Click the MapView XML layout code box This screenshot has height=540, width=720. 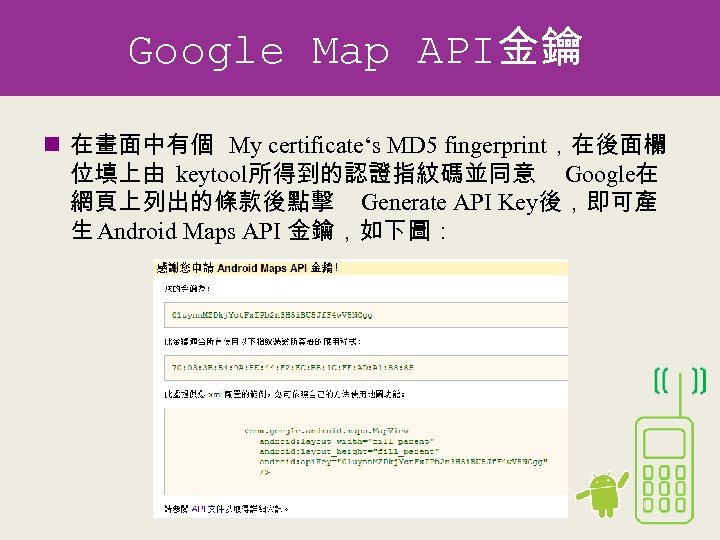coord(366,451)
